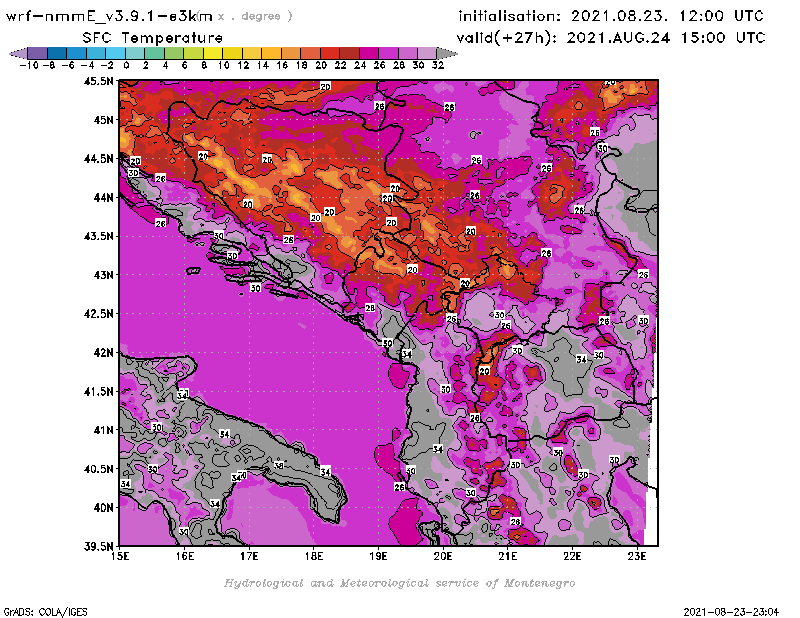Image resolution: width=800 pixels, height=618 pixels.
Task: Click the pale plum 30 to 32 legend swatch
Action: tap(427, 53)
